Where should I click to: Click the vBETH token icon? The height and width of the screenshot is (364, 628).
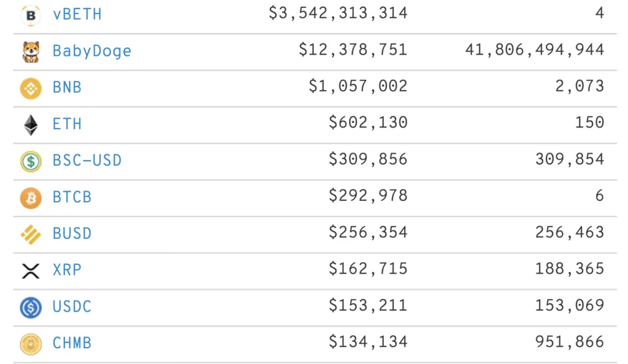[x=31, y=15]
